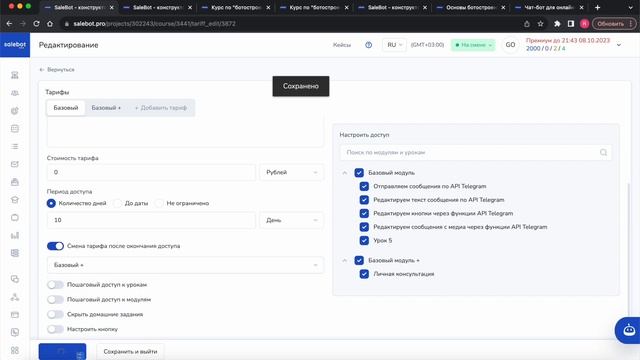Click the blue save button at bottom
This screenshot has height=360, width=640.
62,351
